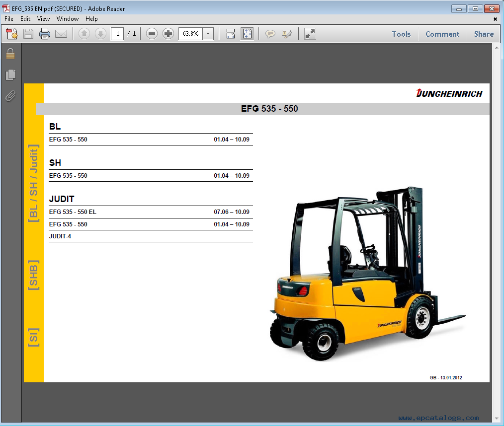Click the [SI] side tab
The height and width of the screenshot is (426, 504).
tap(33, 337)
